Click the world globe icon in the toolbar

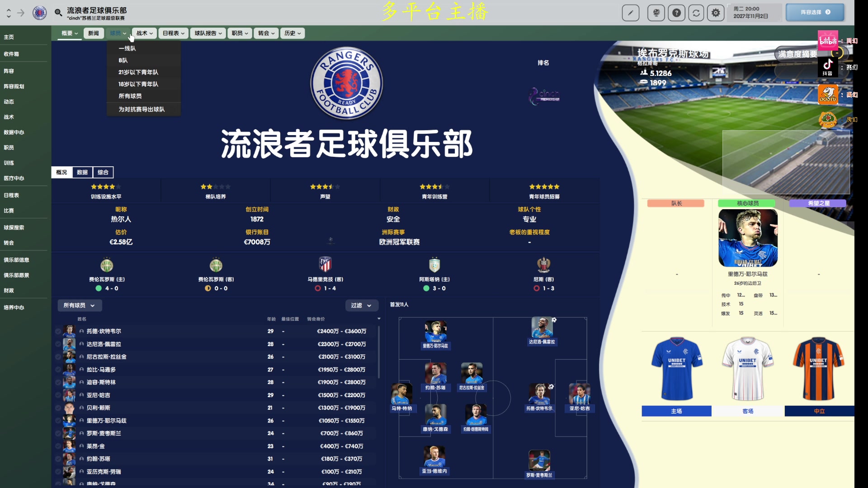[656, 13]
